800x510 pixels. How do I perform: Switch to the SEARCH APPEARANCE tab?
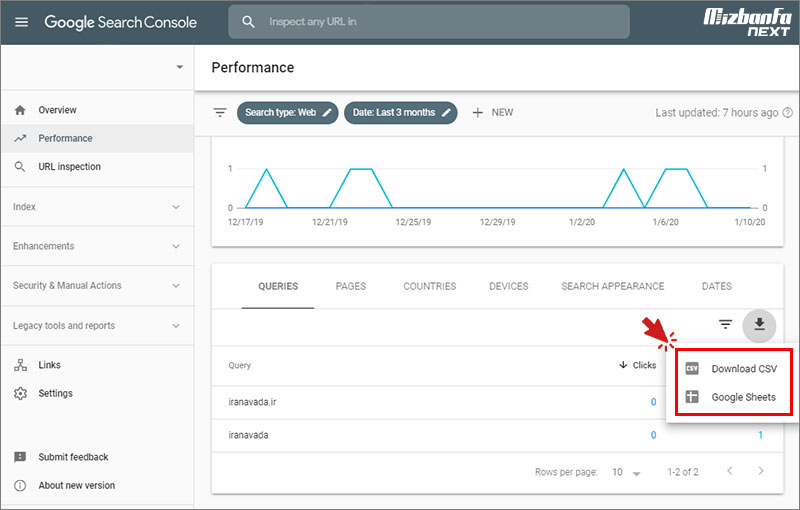pos(613,287)
